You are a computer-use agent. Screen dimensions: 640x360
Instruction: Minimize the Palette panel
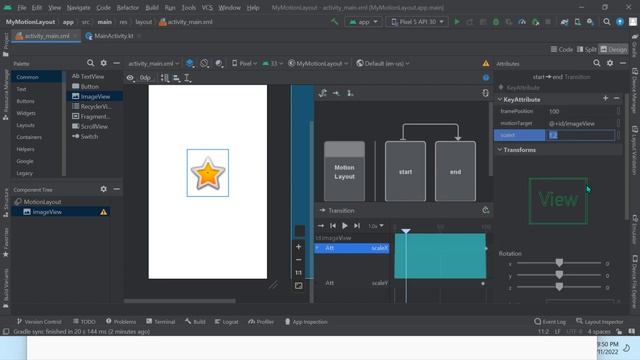click(x=117, y=63)
